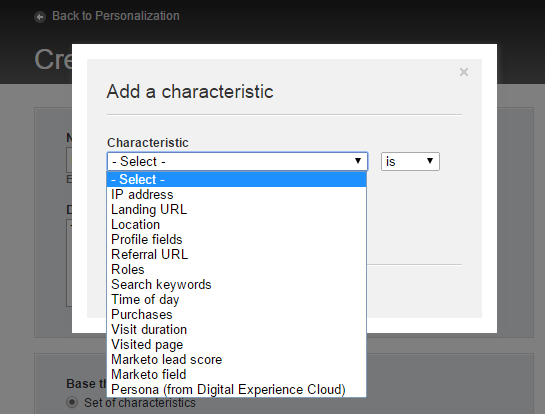Choose IP address from the list
The image size is (545, 414).
tap(237, 194)
